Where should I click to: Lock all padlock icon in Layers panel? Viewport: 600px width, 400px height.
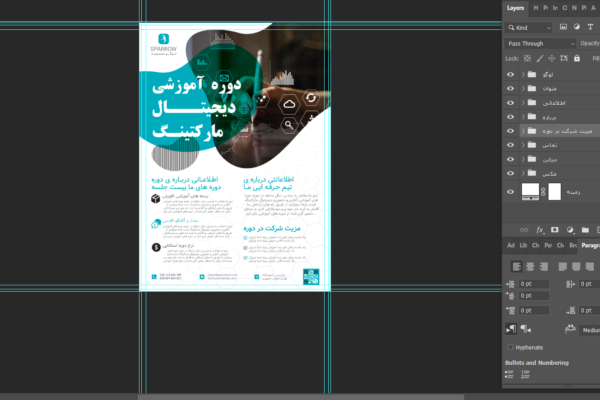pyautogui.click(x=577, y=59)
